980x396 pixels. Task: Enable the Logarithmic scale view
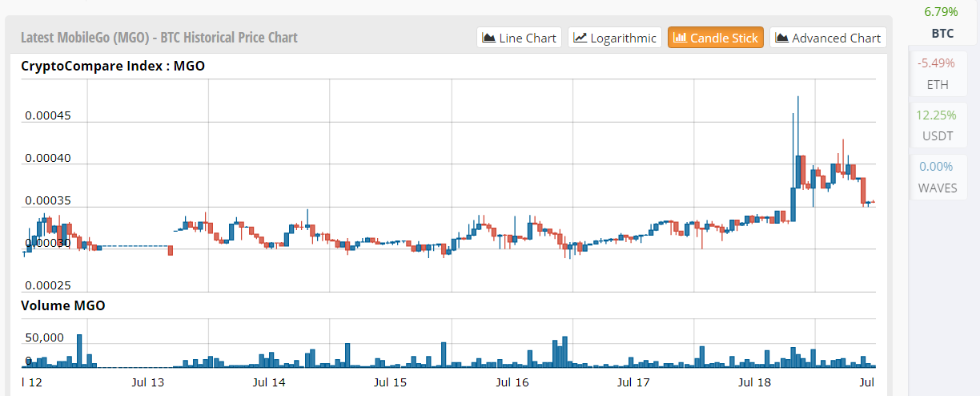click(x=614, y=38)
